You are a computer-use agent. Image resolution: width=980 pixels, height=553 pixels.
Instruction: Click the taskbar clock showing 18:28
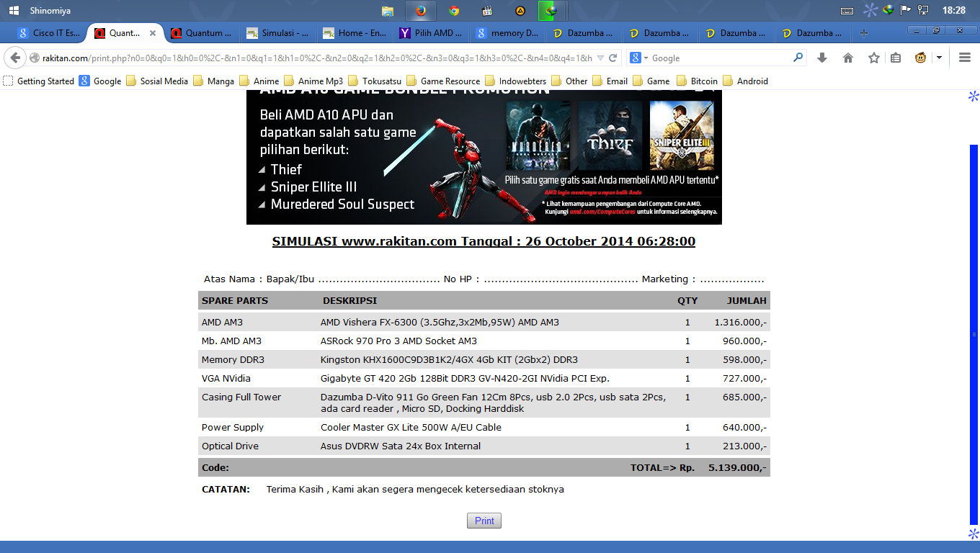click(953, 11)
